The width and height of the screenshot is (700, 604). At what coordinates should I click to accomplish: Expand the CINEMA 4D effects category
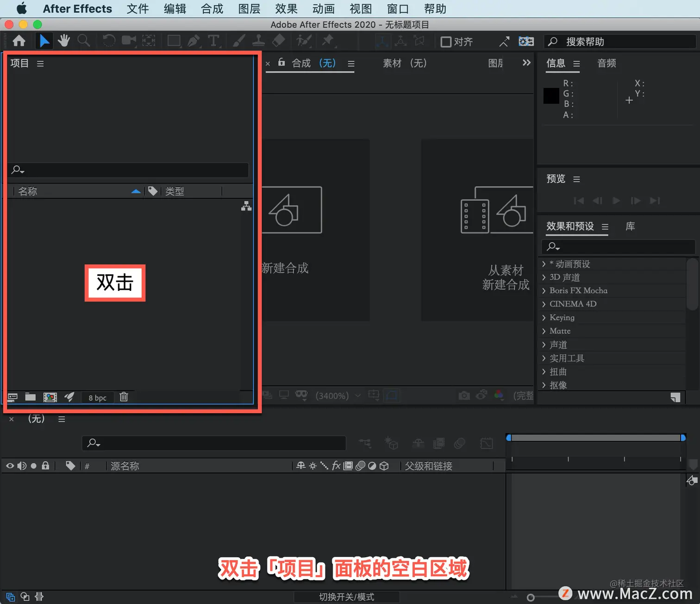544,304
